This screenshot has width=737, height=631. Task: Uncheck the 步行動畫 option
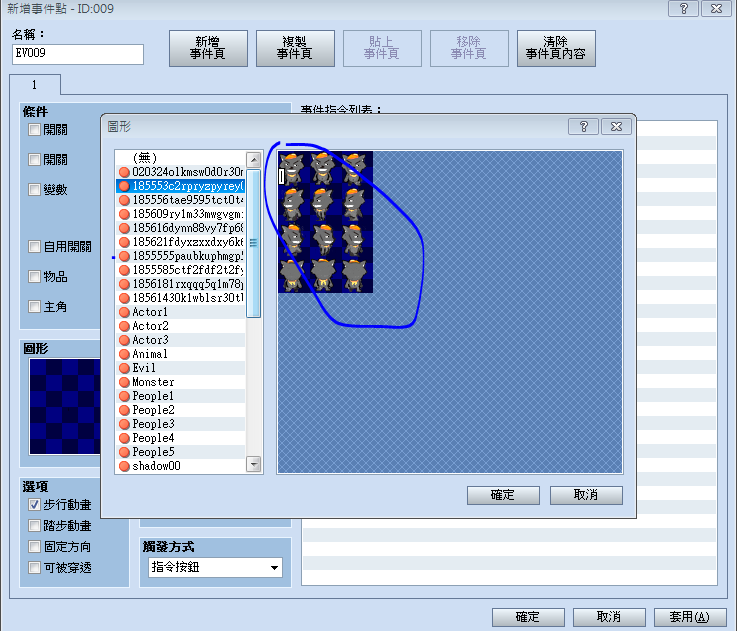34,505
